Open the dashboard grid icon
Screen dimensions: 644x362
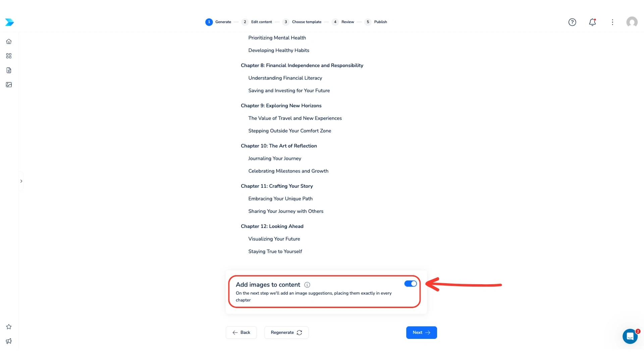pyautogui.click(x=9, y=56)
